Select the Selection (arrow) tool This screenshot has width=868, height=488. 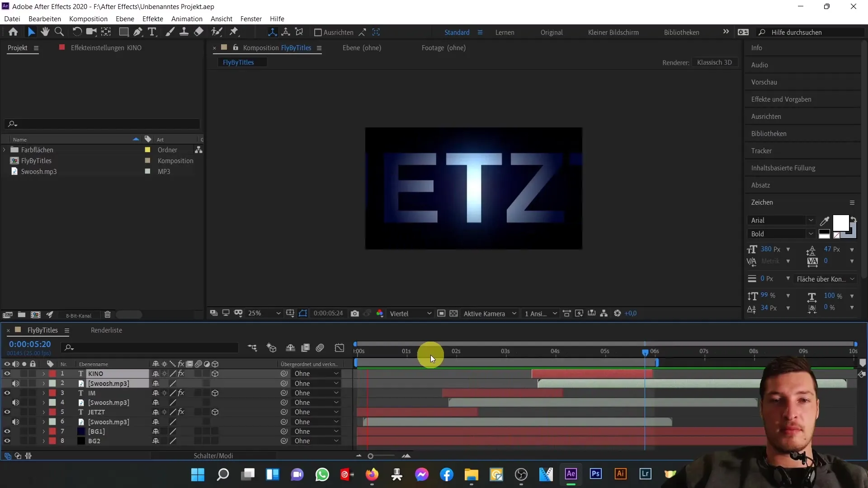pyautogui.click(x=31, y=32)
